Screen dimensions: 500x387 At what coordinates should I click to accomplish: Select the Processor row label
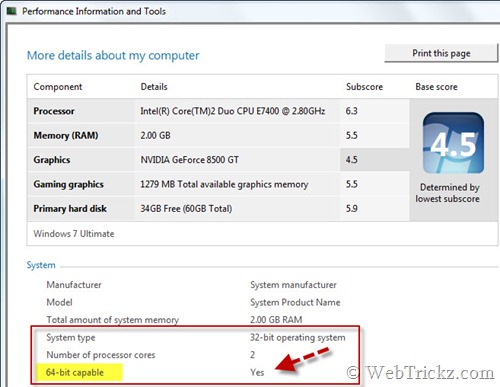[54, 111]
